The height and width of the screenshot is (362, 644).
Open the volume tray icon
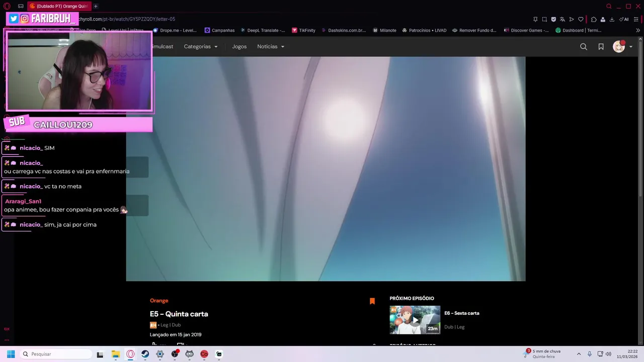(x=608, y=354)
